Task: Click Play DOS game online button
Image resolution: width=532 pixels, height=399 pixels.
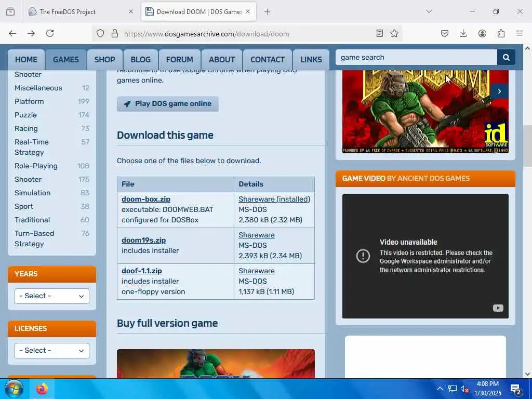Action: click(168, 104)
